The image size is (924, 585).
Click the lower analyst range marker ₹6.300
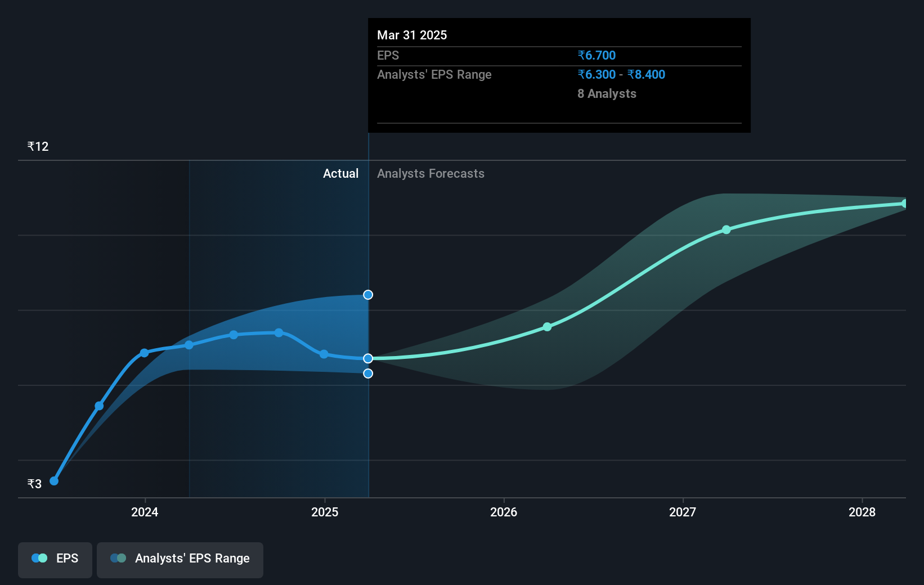[x=368, y=373]
